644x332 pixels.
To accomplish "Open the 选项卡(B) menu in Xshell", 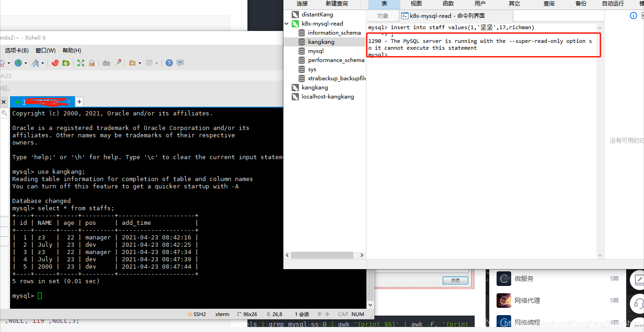I will [x=16, y=51].
